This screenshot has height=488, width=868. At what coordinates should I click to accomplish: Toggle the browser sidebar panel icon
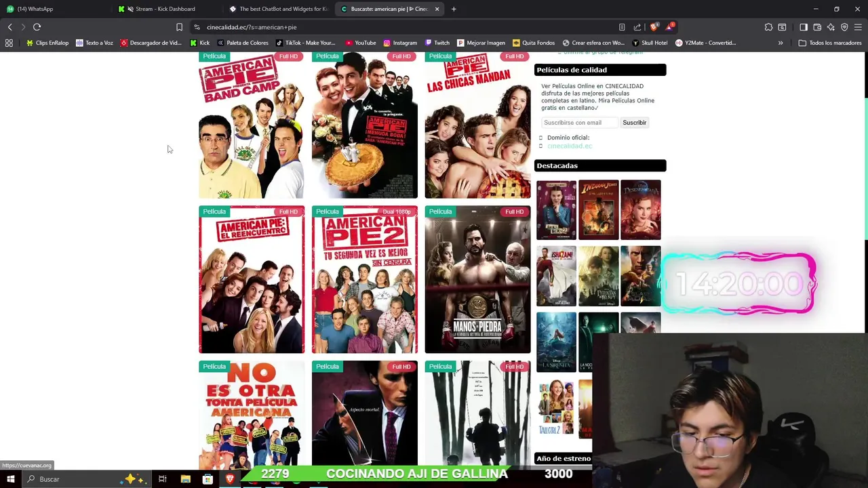coord(804,27)
